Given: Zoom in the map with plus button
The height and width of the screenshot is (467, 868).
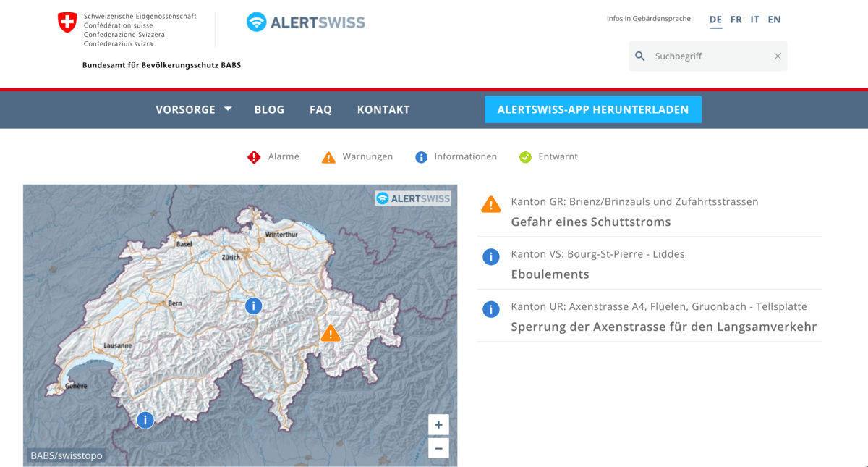Looking at the screenshot, I should pyautogui.click(x=438, y=425).
